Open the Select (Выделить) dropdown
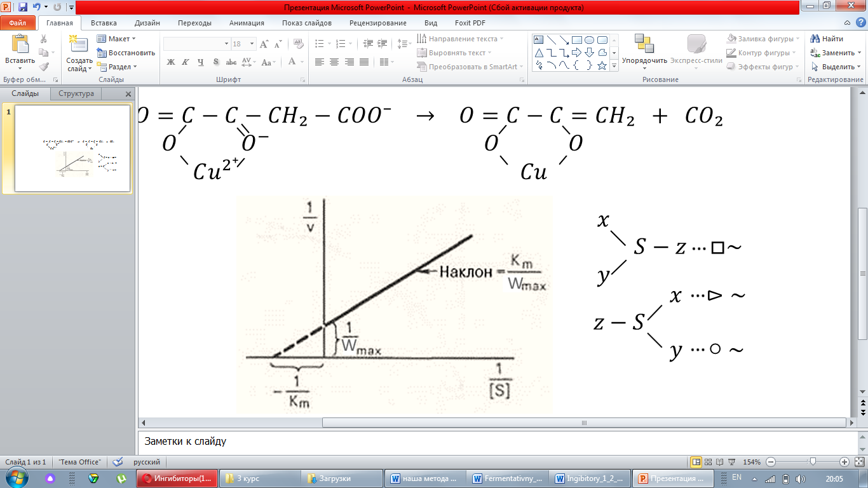This screenshot has height=488, width=868. pos(833,67)
